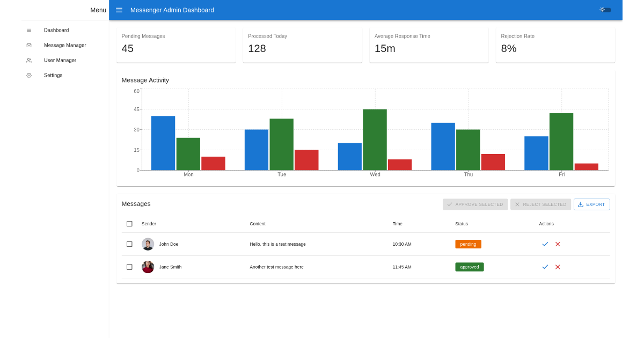Click the Reject Selected button
This screenshot has width=644, height=338.
[540, 204]
